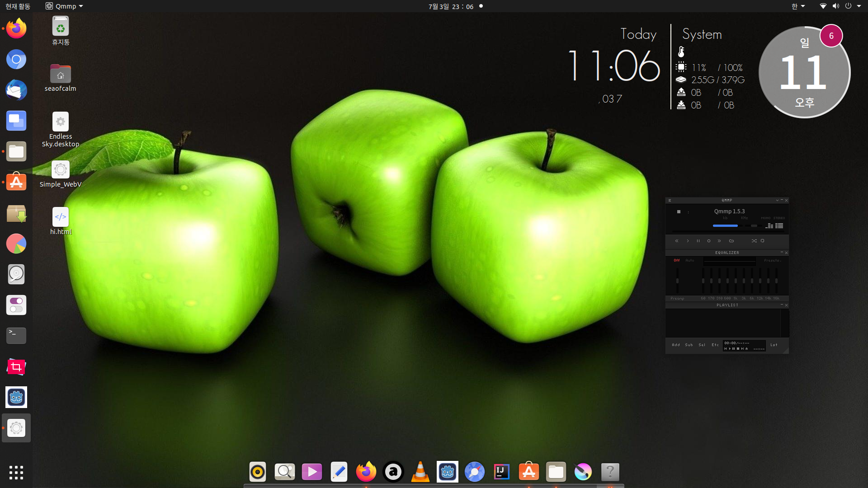Toggle the playlist window icon in Qmmp
Image resolution: width=868 pixels, height=488 pixels.
coord(779,225)
